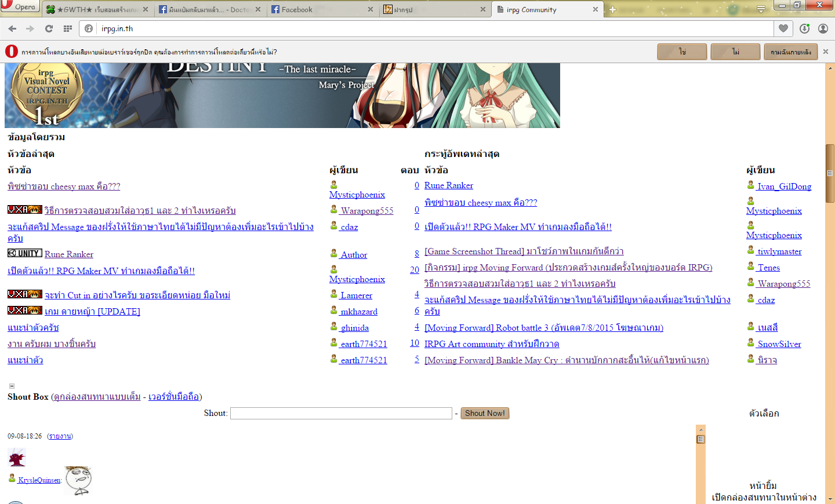Click the user icon beside KrysleQuinsen
The height and width of the screenshot is (504, 835).
coord(12,478)
